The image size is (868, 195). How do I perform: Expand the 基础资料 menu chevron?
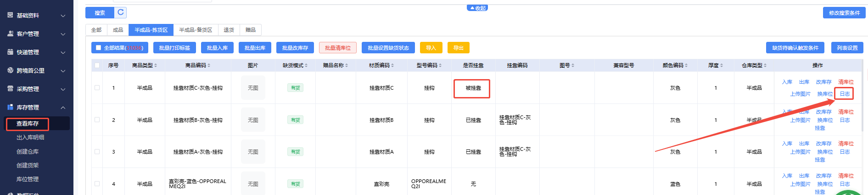click(63, 16)
